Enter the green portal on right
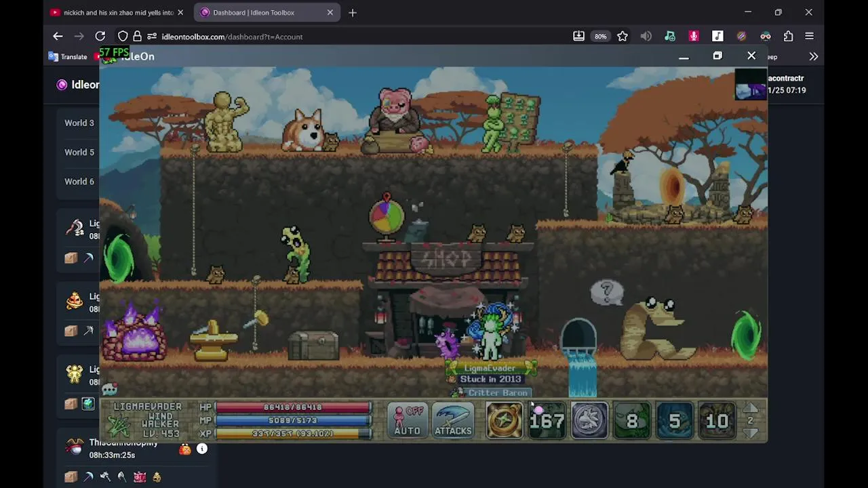This screenshot has height=488, width=868. 747,334
